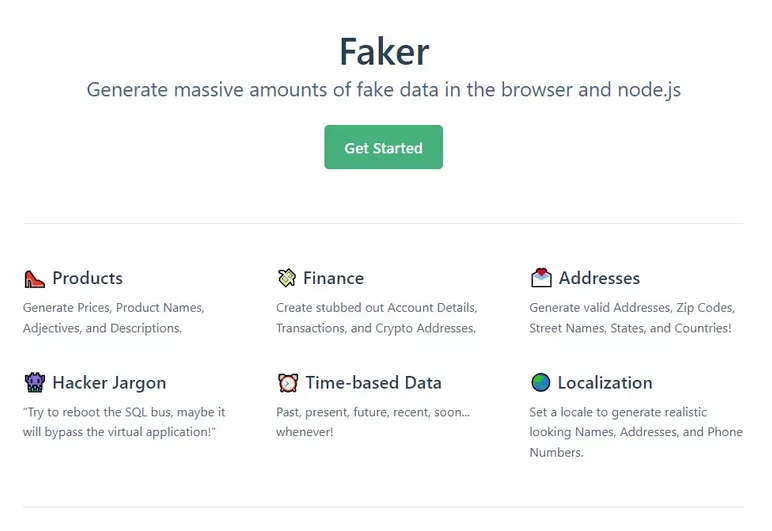Click the Finance description about Account Details
Screen dimensions: 772x531
pyautogui.click(x=376, y=318)
